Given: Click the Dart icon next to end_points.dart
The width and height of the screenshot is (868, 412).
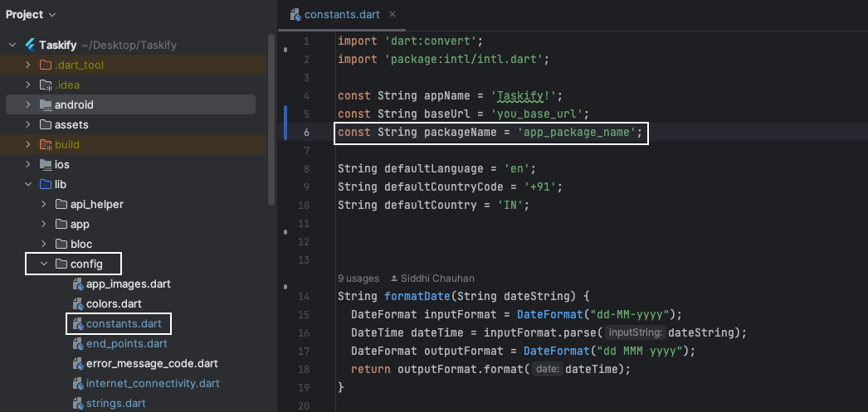Looking at the screenshot, I should (x=78, y=343).
